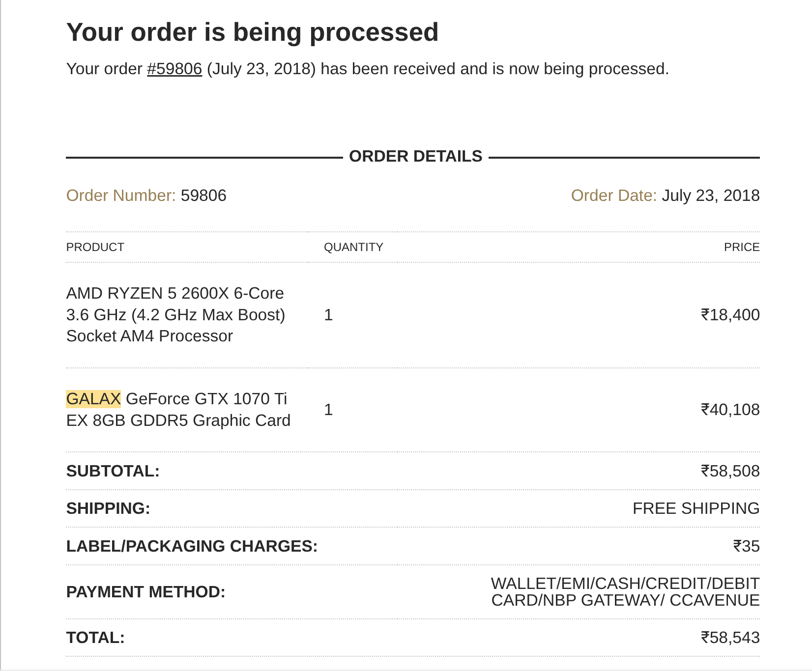Click the highlighted GALAX word

coord(93,399)
